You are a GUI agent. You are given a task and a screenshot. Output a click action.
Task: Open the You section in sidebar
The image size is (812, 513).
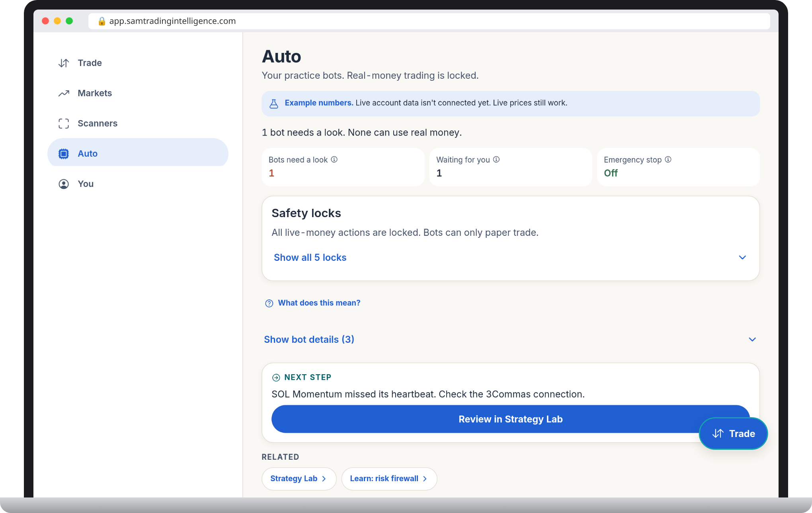[138, 184]
